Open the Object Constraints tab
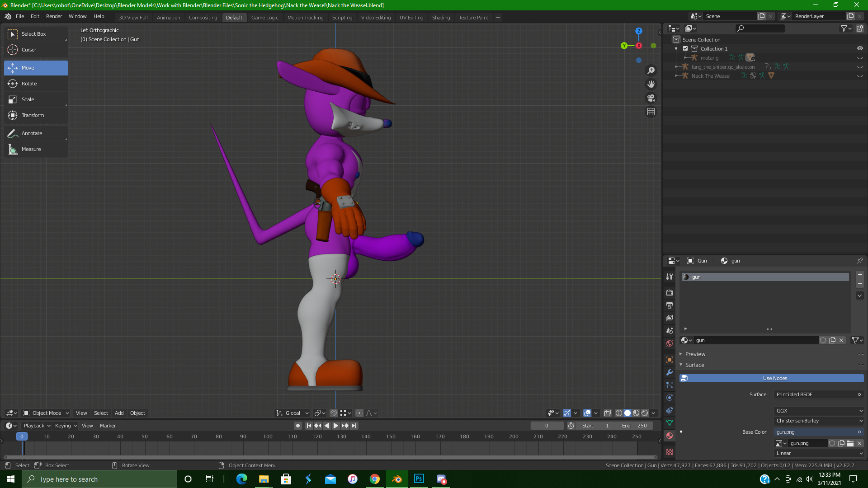 pos(670,410)
